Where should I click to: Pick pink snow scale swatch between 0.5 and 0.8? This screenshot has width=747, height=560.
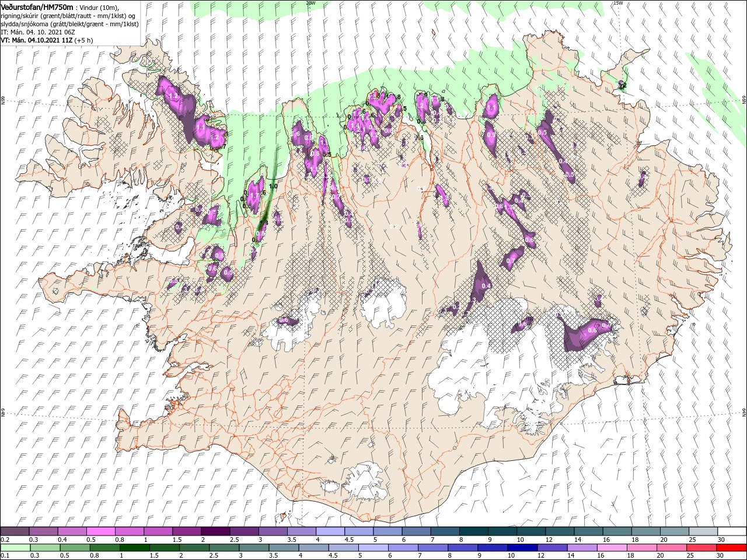pos(100,531)
